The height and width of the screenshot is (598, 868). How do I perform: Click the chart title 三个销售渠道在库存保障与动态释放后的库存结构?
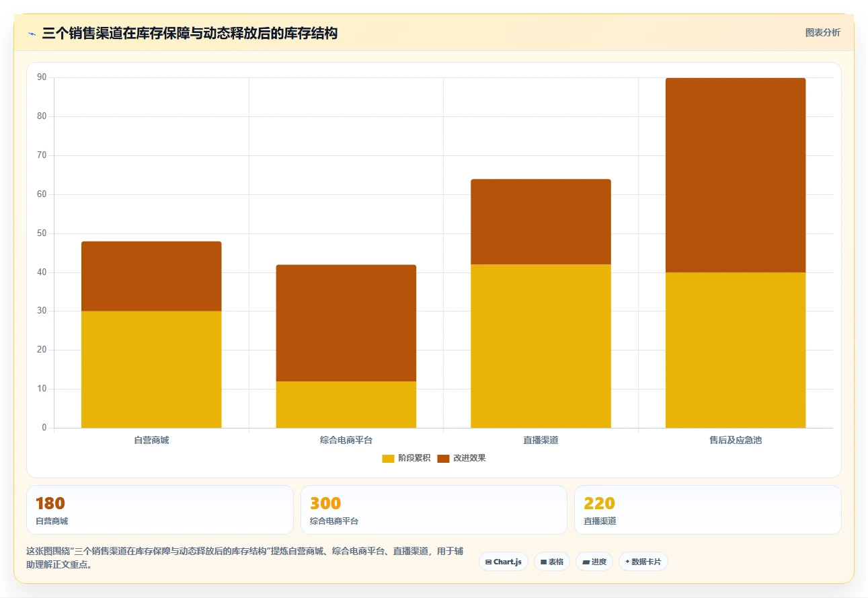tap(190, 33)
